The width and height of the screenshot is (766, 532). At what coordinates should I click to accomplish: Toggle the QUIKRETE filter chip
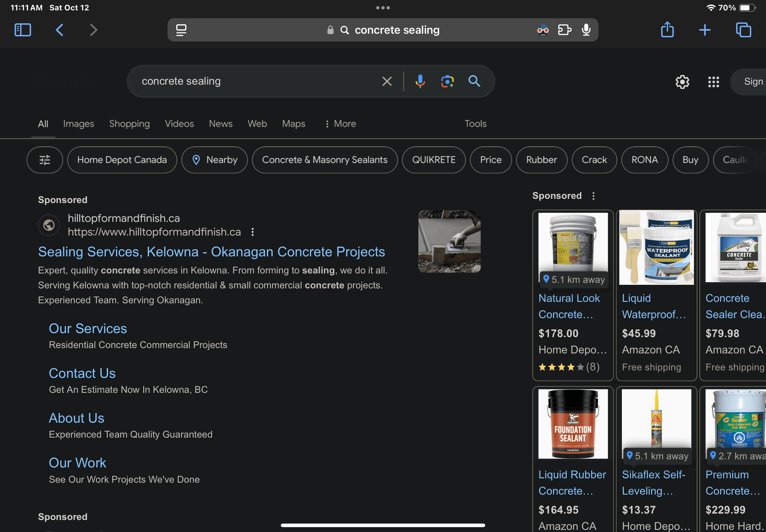(x=434, y=160)
